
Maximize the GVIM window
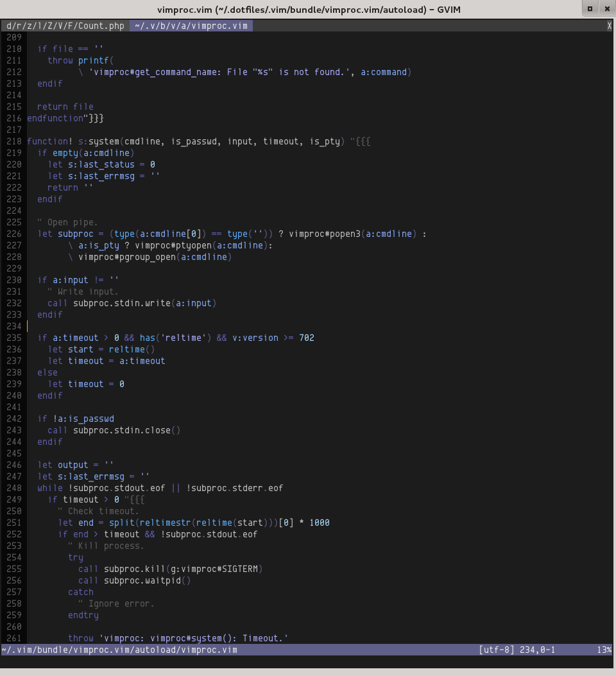pos(590,8)
